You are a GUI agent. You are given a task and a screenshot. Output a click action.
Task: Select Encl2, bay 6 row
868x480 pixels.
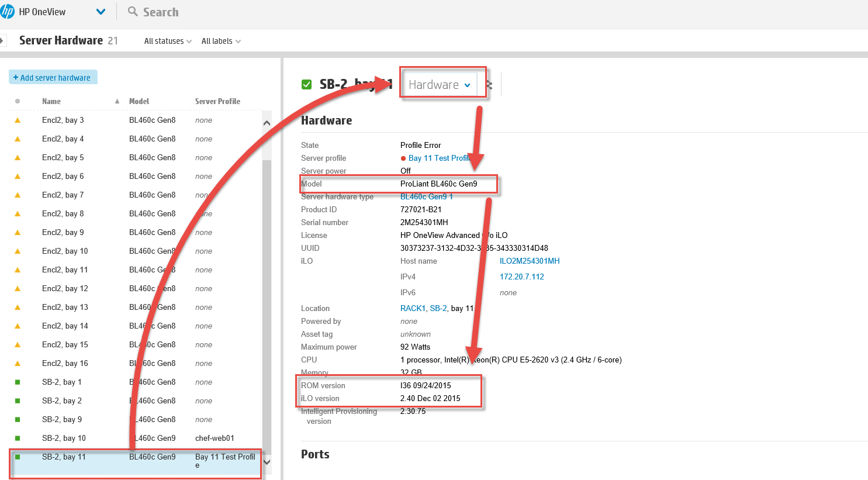click(136, 176)
